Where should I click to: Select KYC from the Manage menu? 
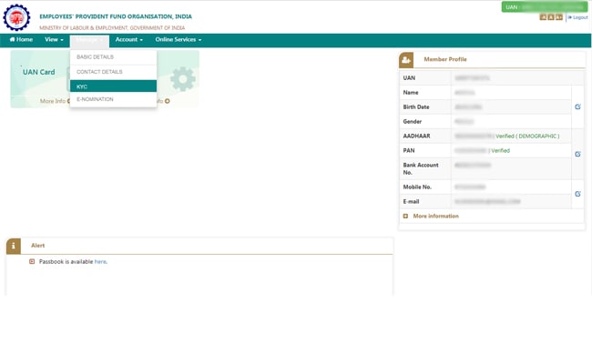tap(82, 86)
